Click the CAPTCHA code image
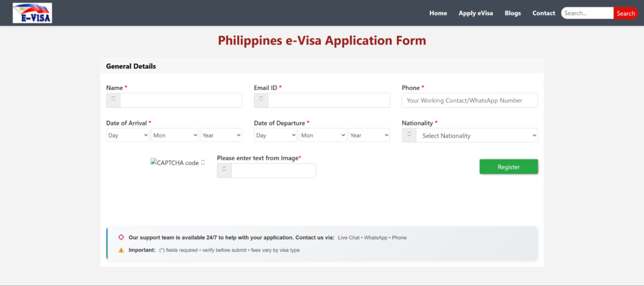Image resolution: width=644 pixels, height=286 pixels. tap(174, 163)
